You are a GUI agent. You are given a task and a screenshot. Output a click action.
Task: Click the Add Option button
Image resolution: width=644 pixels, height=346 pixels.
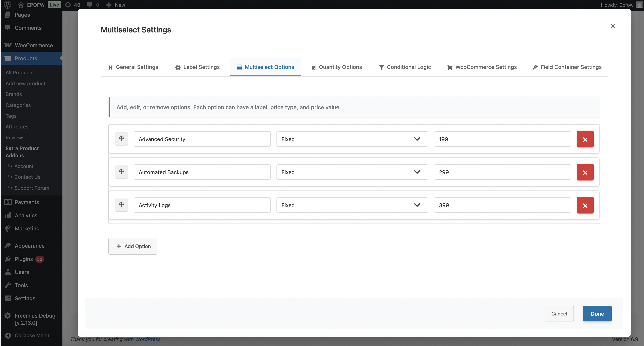click(133, 246)
